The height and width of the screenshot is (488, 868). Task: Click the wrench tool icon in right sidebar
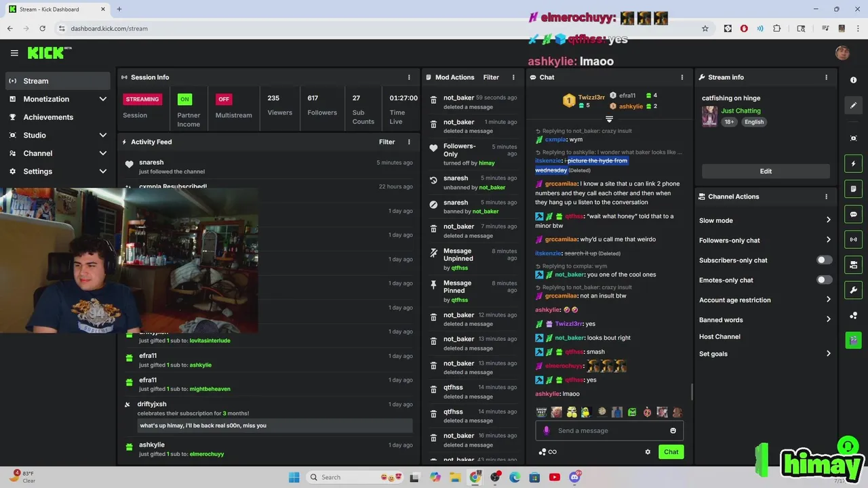853,290
